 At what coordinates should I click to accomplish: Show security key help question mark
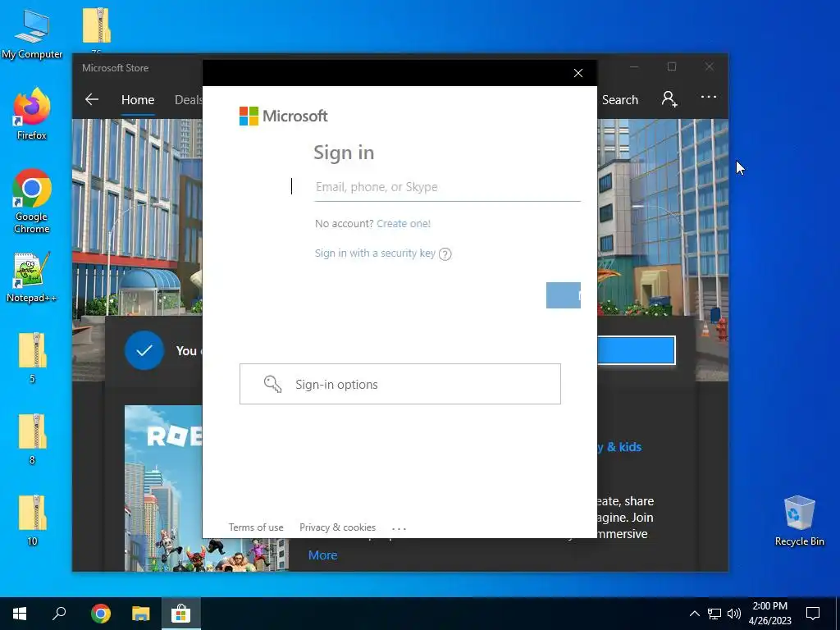[445, 254]
